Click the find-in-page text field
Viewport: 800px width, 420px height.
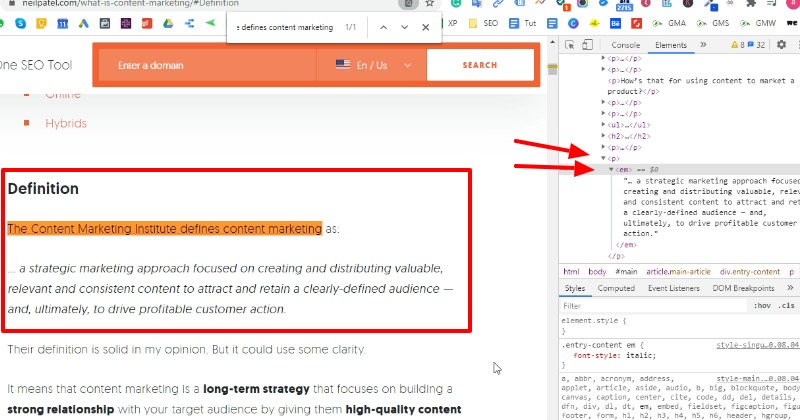(285, 27)
